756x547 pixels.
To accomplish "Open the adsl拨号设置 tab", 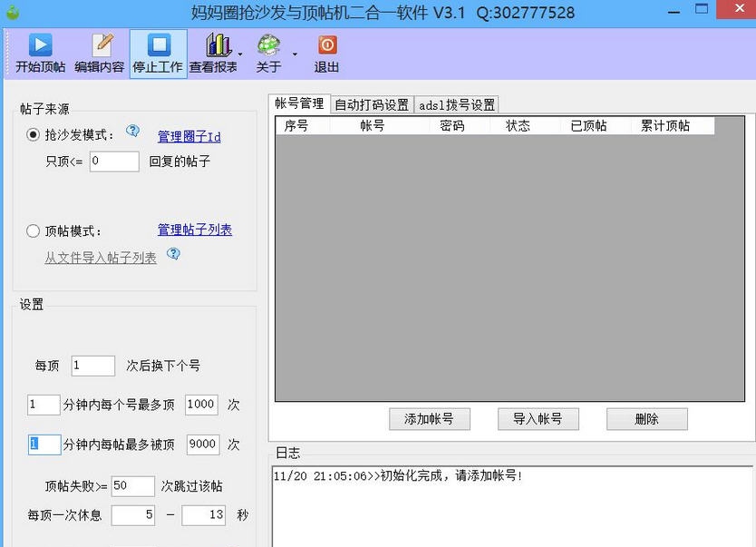I will (x=456, y=103).
